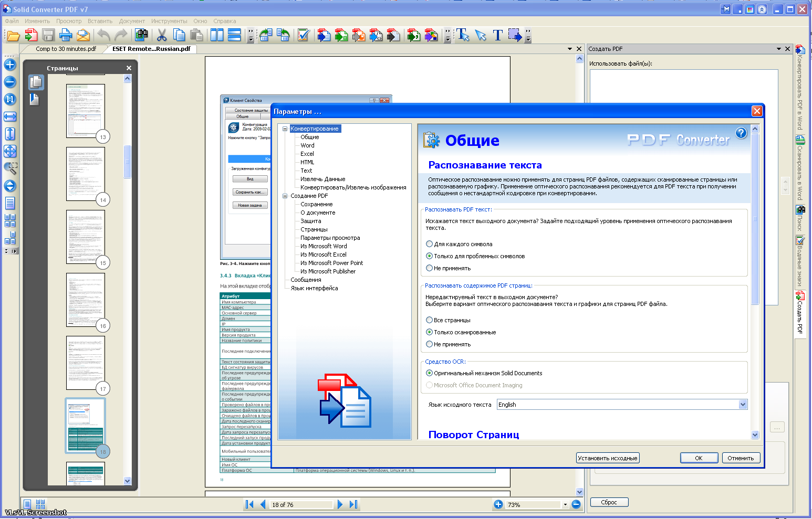Screen dimensions: 812x519
Task: Choose 'Все страницы' radio button
Action: point(430,320)
